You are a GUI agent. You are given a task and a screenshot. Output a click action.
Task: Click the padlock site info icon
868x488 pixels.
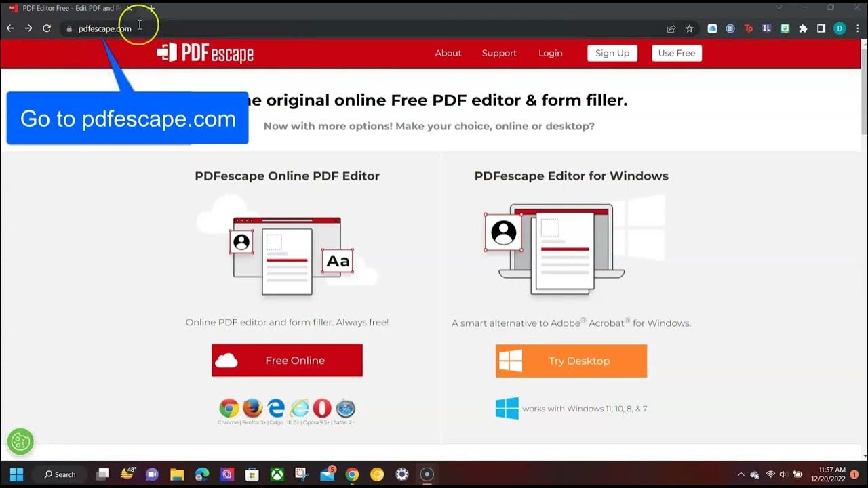coord(68,29)
